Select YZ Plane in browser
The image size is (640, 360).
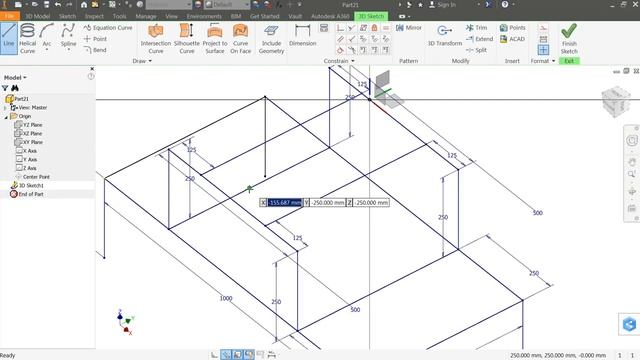pyautogui.click(x=28, y=125)
